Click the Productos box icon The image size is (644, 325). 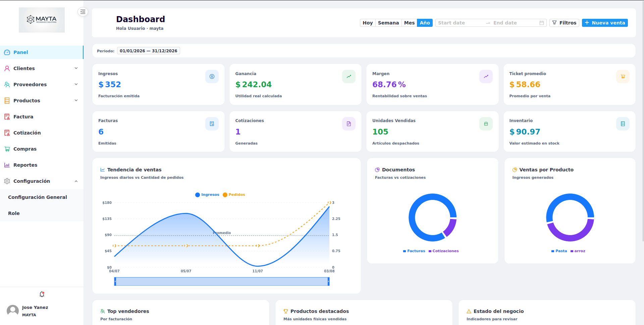click(7, 101)
